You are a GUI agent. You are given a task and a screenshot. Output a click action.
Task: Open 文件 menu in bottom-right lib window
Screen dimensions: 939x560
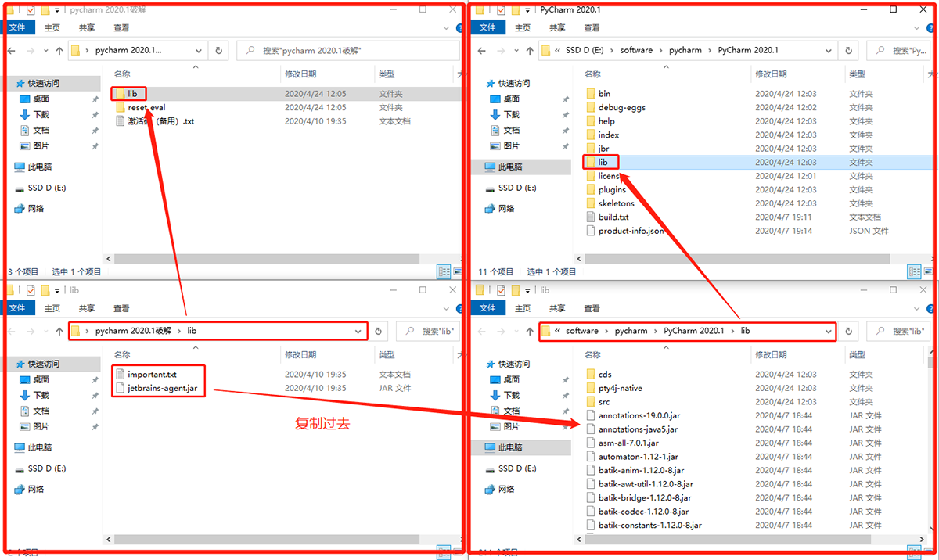pos(487,308)
